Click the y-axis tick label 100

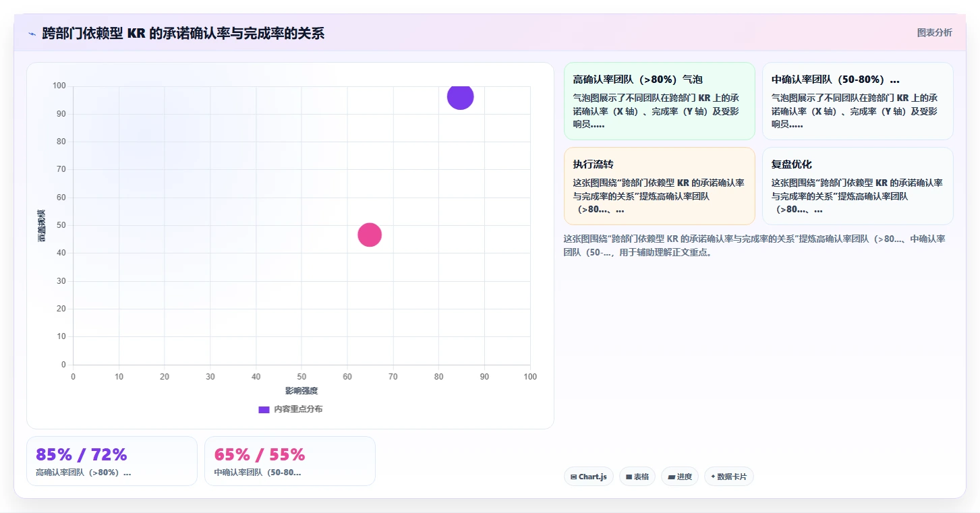click(x=59, y=86)
